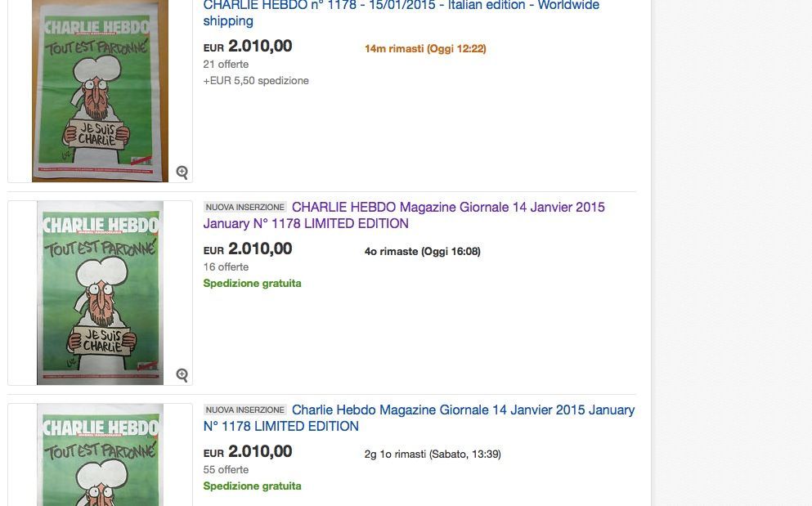Open the cover thumbnail of the 16-offerte listing
The width and height of the screenshot is (812, 506).
pos(100,293)
